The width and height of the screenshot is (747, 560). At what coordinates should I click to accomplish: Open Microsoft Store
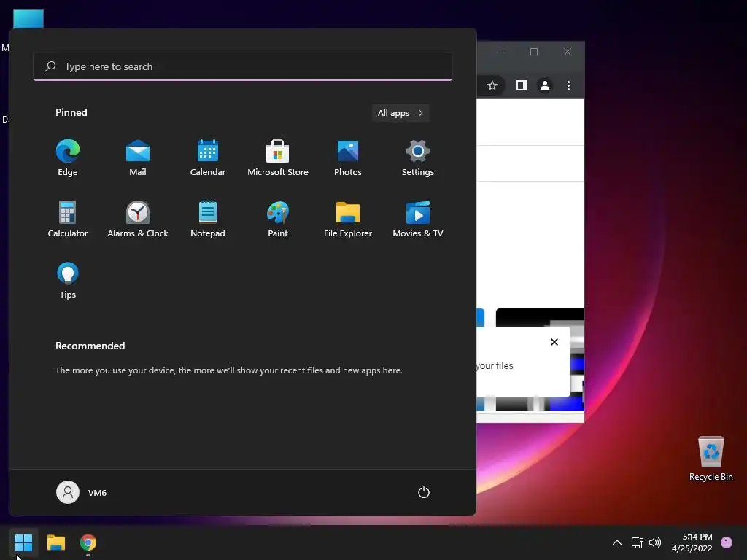(278, 158)
